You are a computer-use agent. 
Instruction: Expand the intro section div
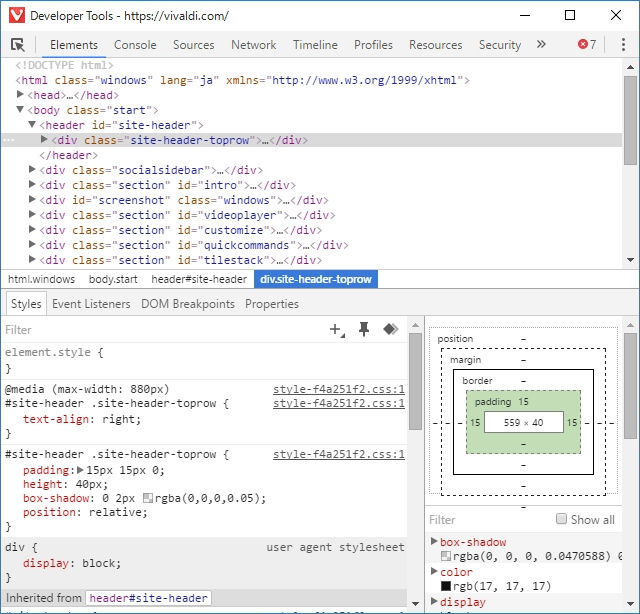point(32,184)
